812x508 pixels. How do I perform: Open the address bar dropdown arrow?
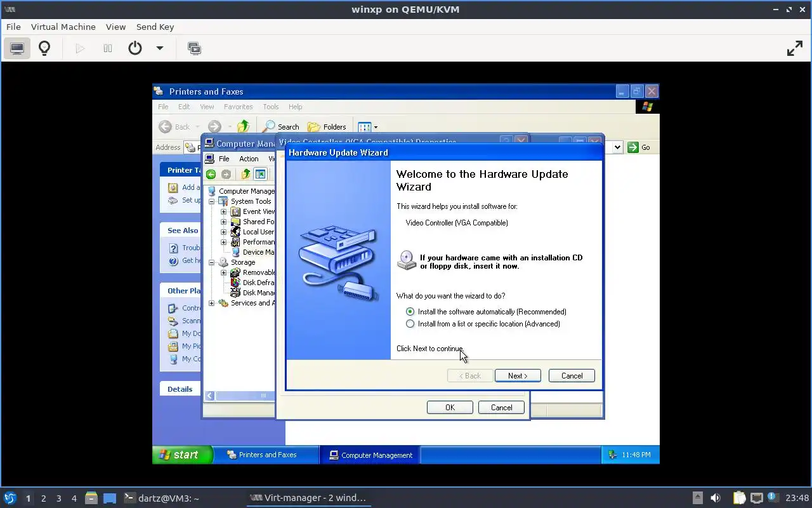617,147
